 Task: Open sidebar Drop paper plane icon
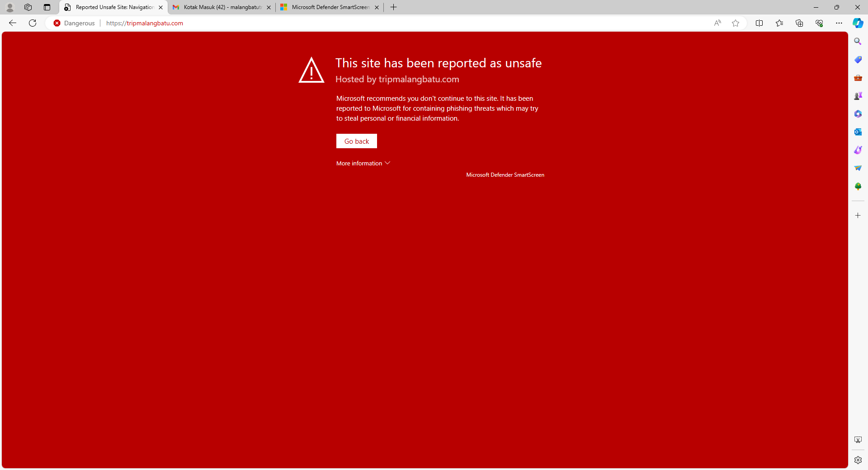pyautogui.click(x=858, y=168)
